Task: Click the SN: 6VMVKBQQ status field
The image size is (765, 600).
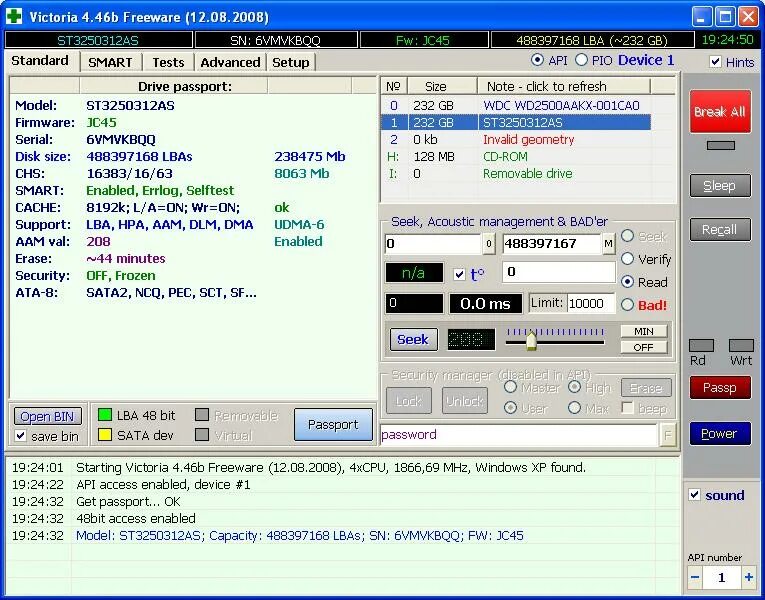Action: point(276,40)
